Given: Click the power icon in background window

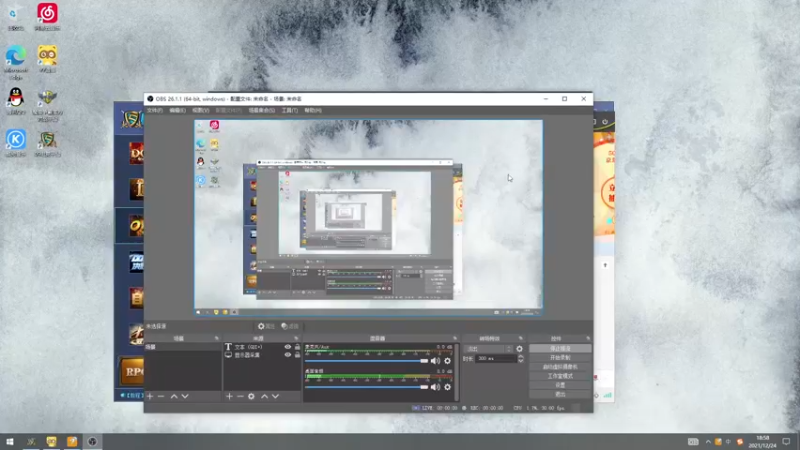Looking at the screenshot, I should 605,122.
